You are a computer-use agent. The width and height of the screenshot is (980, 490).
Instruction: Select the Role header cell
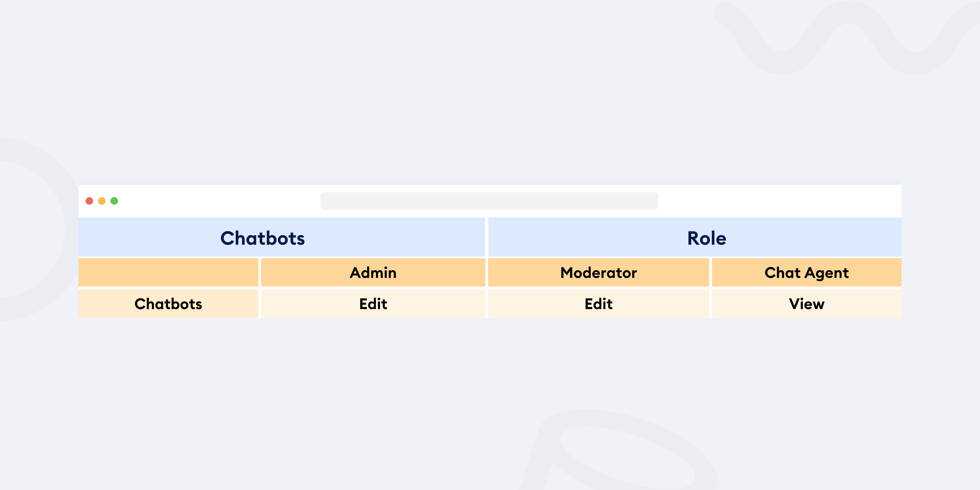695,237
